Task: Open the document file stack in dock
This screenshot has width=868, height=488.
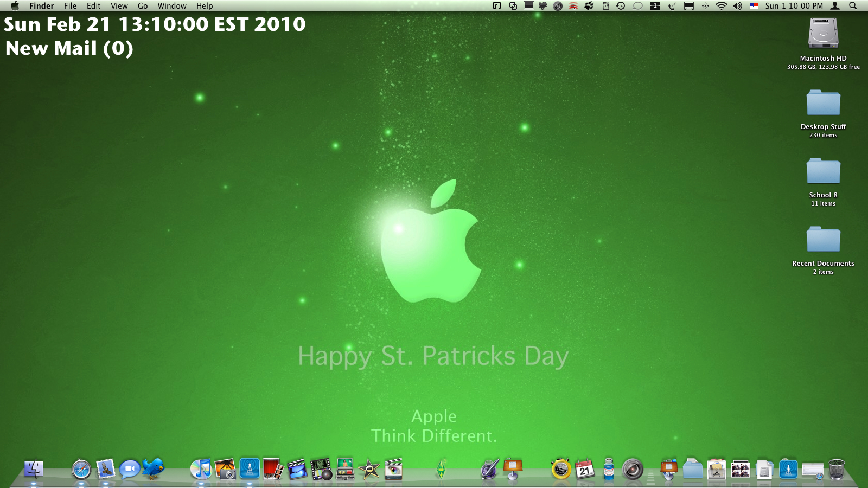Action: click(x=764, y=470)
